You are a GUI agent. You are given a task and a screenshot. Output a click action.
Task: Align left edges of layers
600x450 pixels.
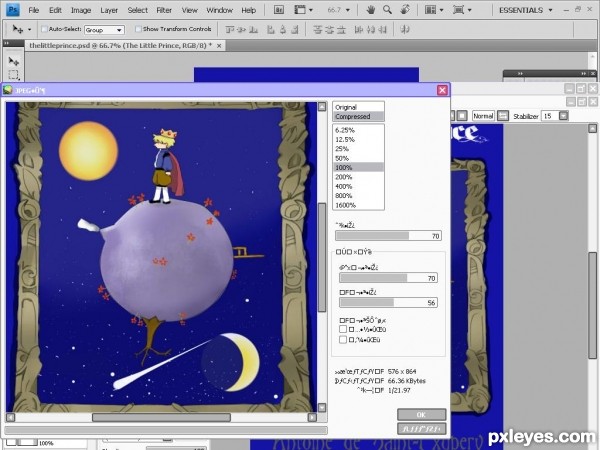[x=271, y=29]
